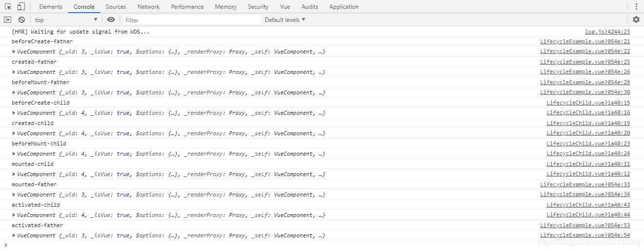
Task: Select the beforeMount-child log line
Action: point(39,143)
